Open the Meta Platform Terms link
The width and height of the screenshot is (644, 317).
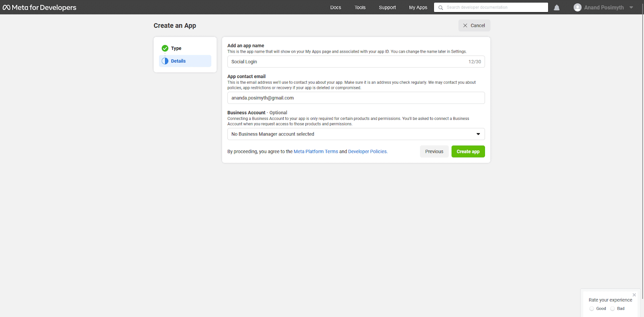point(316,152)
